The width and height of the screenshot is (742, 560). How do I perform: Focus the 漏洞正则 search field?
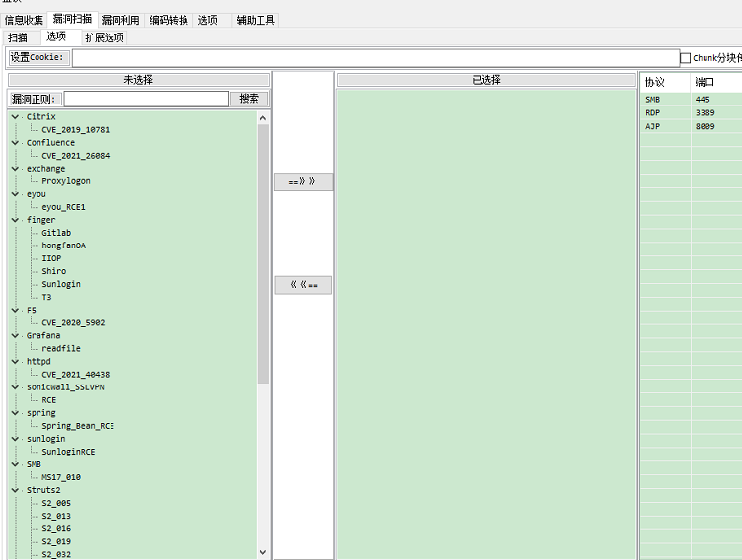[146, 99]
